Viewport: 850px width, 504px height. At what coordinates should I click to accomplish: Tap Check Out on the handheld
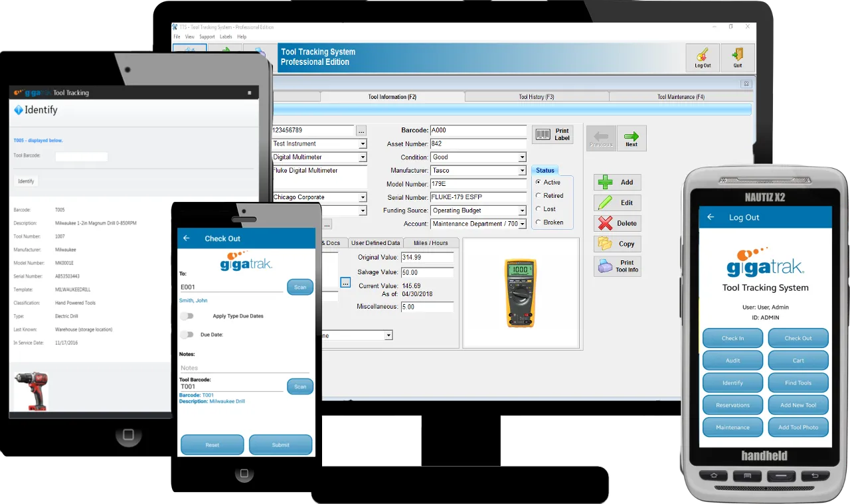pyautogui.click(x=798, y=338)
